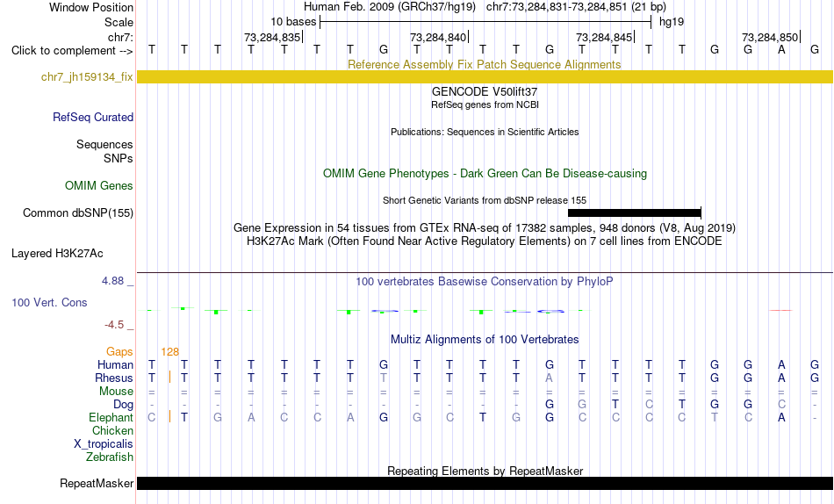
Task: Click the 'Click to complement -->' label
Action: coord(72,51)
